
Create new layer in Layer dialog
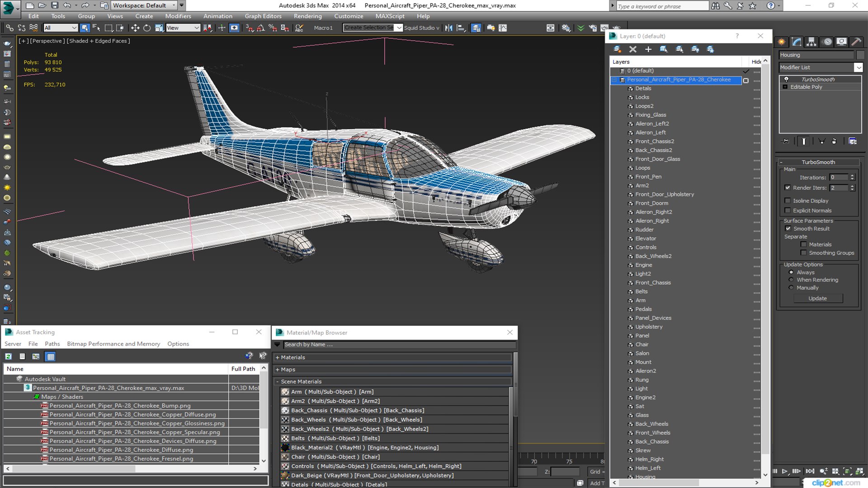tap(617, 49)
